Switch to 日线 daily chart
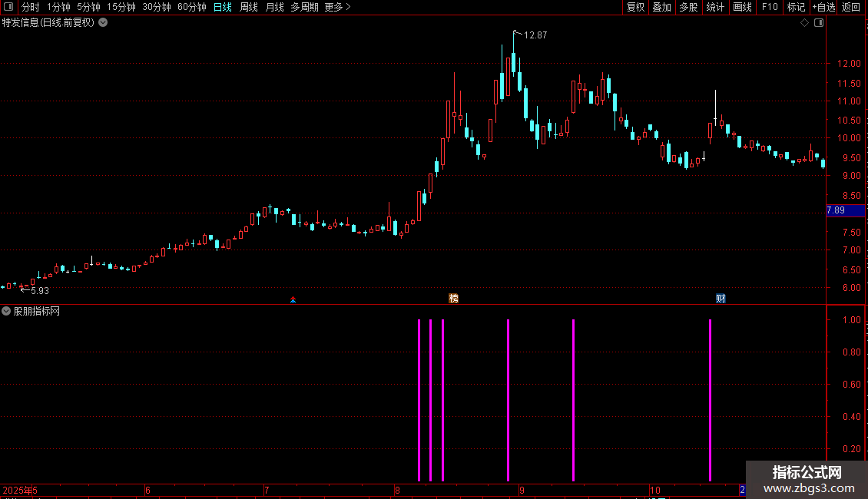868x499 pixels. (x=223, y=7)
